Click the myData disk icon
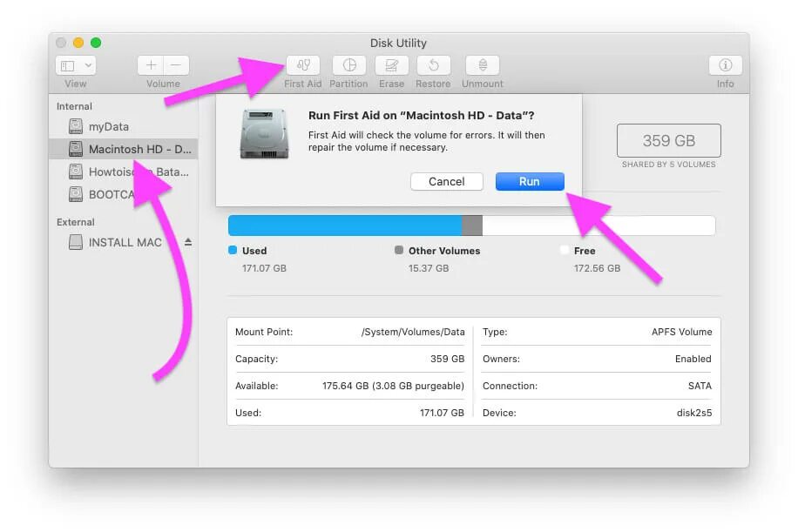798x532 pixels. [x=75, y=126]
